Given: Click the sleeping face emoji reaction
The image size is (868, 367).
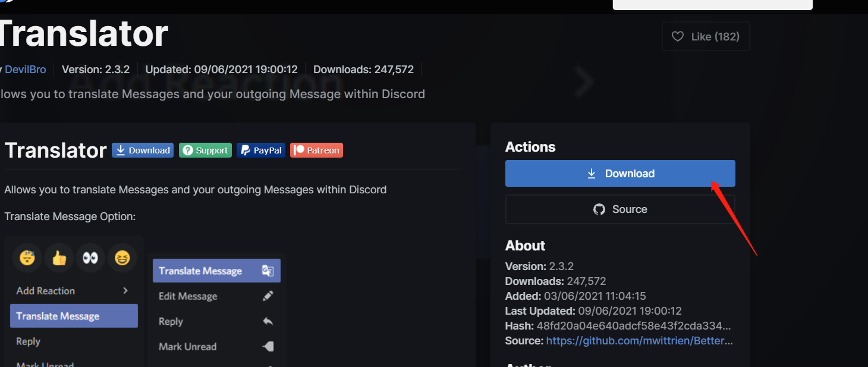Looking at the screenshot, I should [x=28, y=258].
